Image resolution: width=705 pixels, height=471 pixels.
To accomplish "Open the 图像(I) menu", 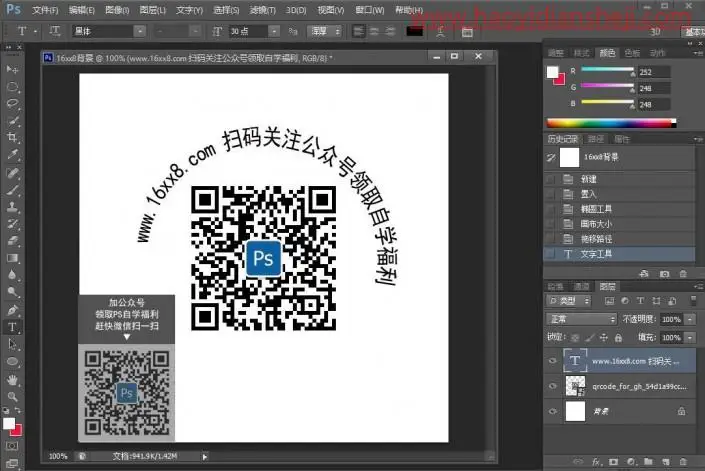I will coord(117,9).
